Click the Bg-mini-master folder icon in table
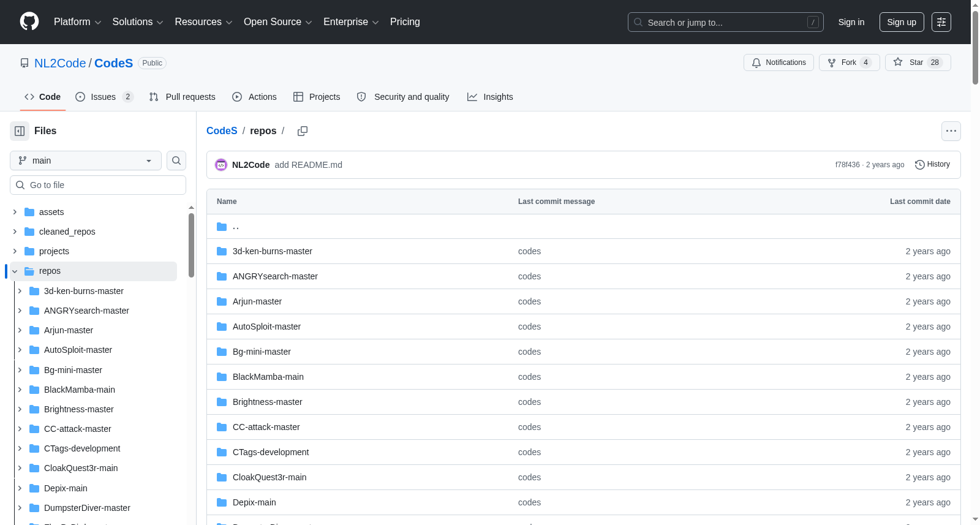 222,352
